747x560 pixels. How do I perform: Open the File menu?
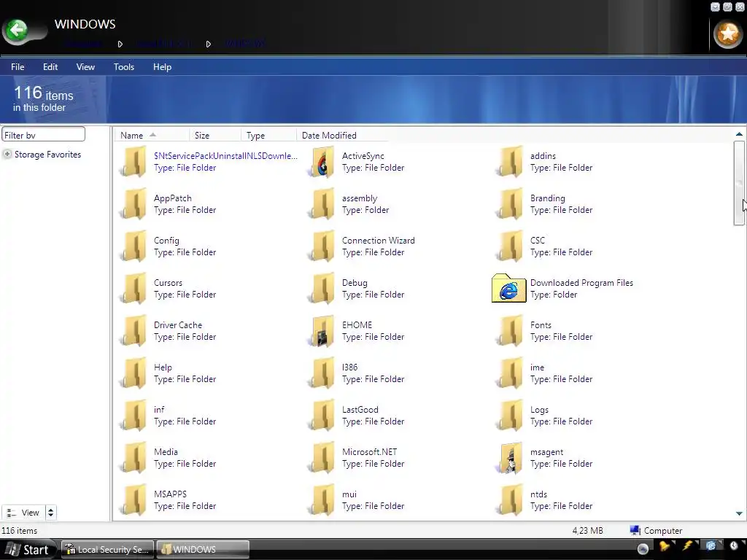point(18,66)
